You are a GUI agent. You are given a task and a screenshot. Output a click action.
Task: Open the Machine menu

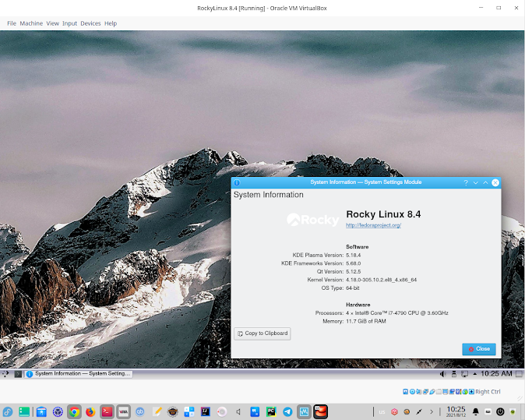[x=31, y=23]
